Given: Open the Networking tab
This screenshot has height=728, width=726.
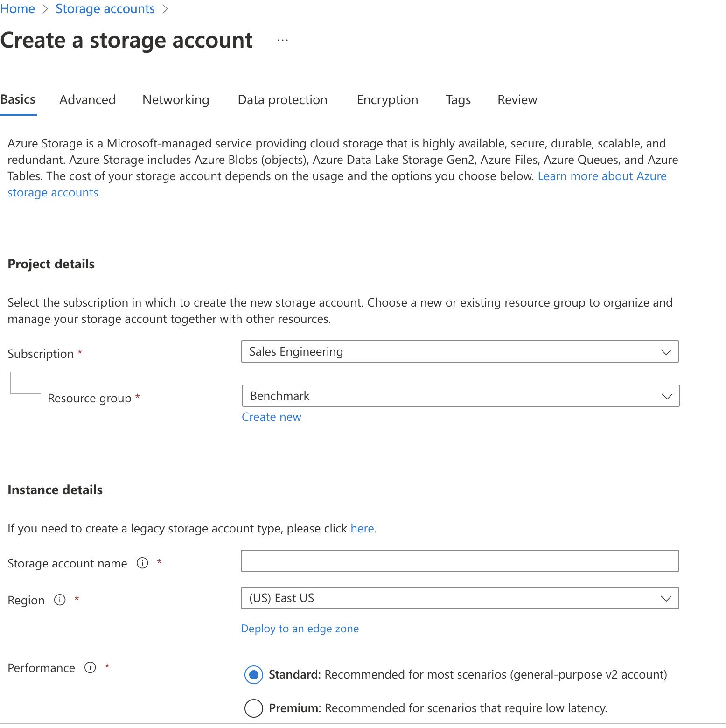Looking at the screenshot, I should pyautogui.click(x=176, y=100).
